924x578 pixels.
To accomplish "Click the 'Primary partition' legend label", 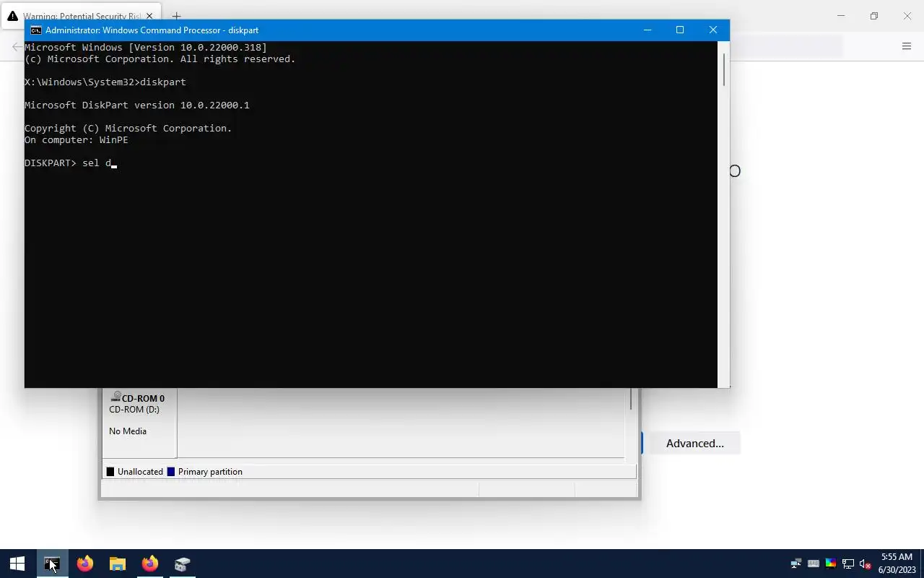I will [x=210, y=472].
